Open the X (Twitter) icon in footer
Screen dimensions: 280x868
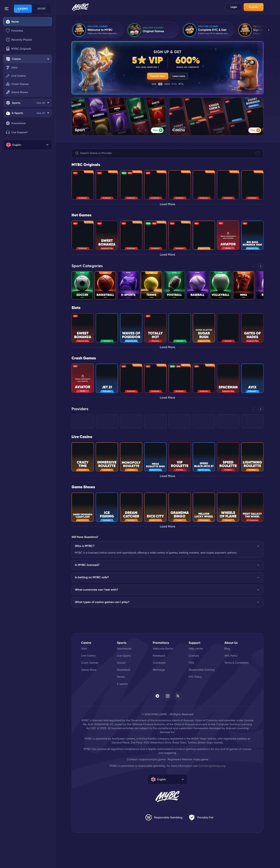178,696
